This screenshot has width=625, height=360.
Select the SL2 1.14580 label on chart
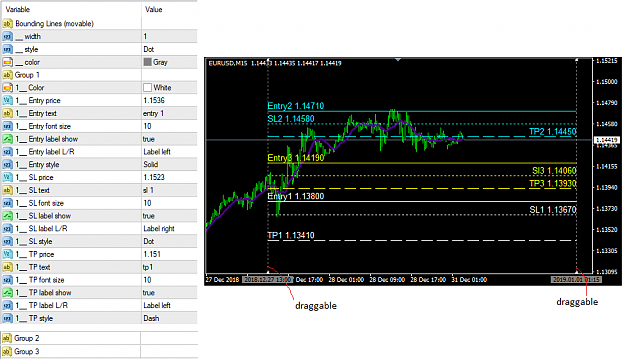click(x=291, y=119)
